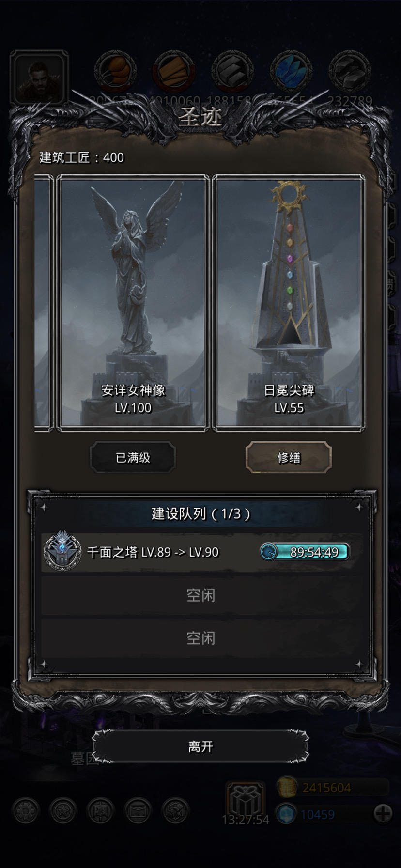Click the plus icon to add gems
The image size is (401, 868).
[383, 813]
